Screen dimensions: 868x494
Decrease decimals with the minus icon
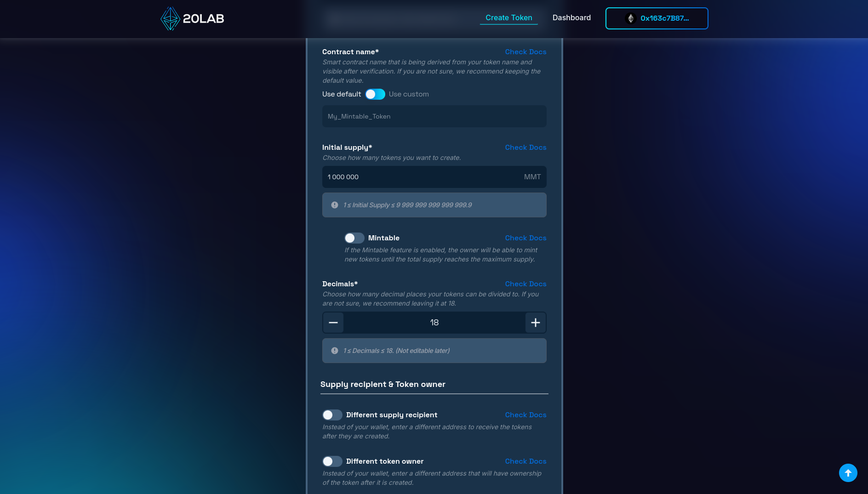coord(333,323)
